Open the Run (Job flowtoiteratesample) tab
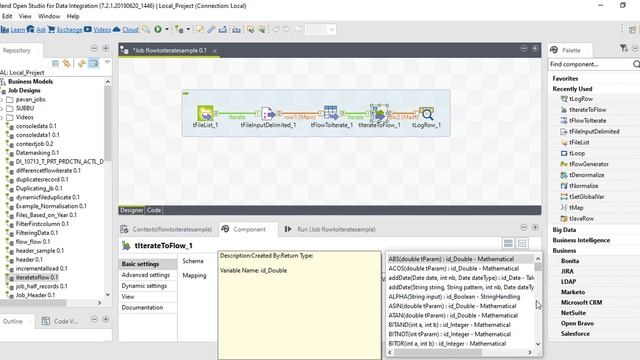 click(330, 229)
